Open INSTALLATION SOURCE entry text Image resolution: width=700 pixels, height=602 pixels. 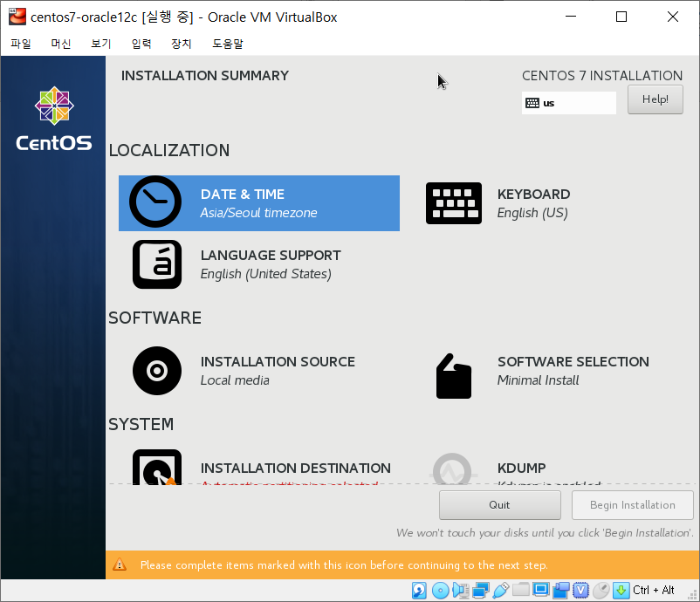pos(278,371)
